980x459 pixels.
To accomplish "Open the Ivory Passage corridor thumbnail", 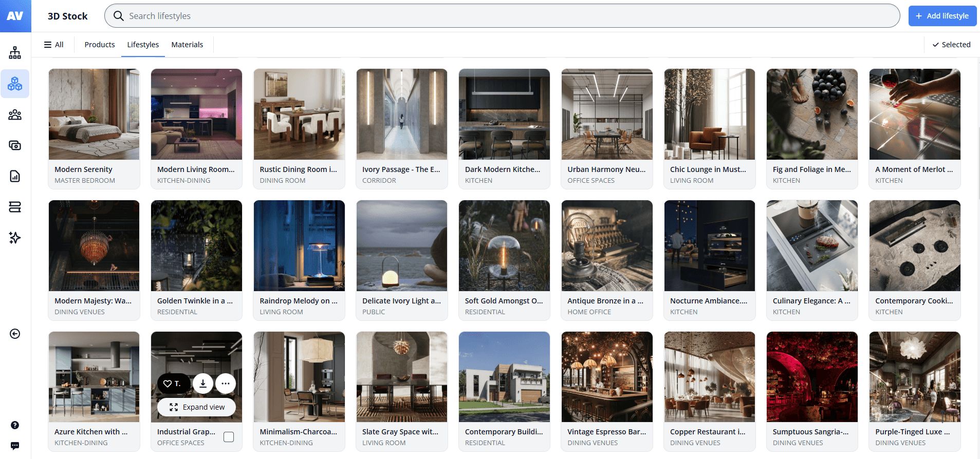I will click(402, 114).
